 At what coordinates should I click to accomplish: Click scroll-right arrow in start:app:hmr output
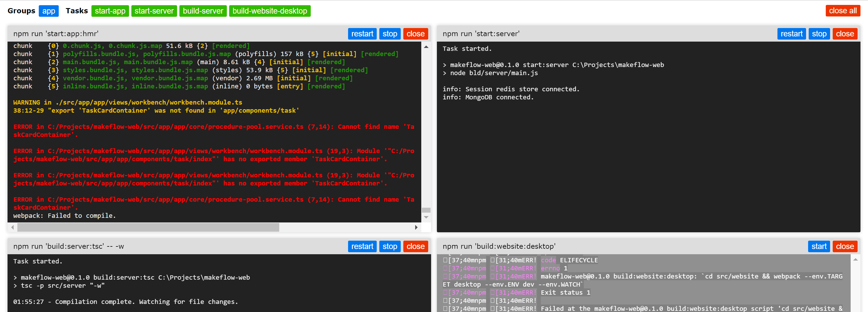(416, 227)
